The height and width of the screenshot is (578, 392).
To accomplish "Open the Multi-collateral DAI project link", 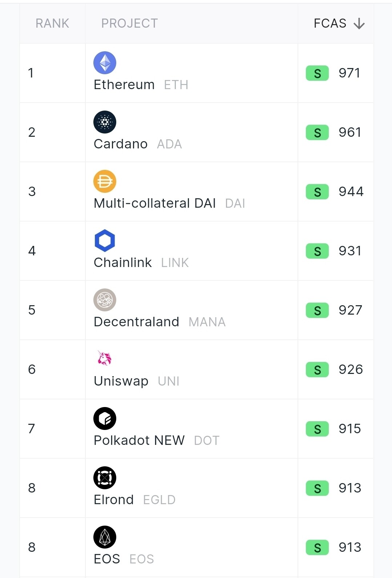I will point(155,203).
